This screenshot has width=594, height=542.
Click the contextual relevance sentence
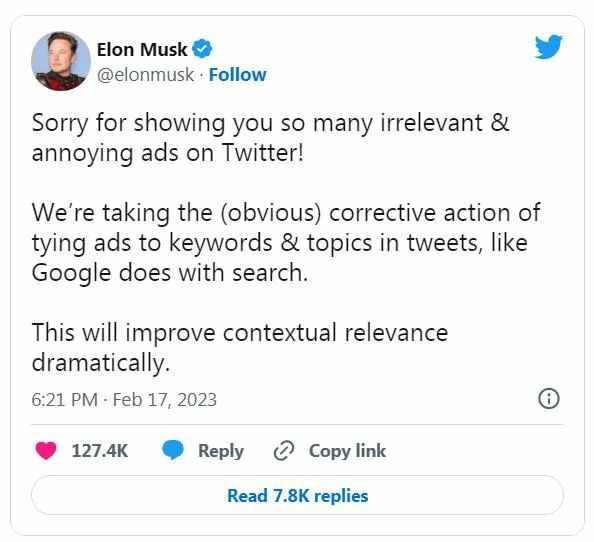[240, 347]
